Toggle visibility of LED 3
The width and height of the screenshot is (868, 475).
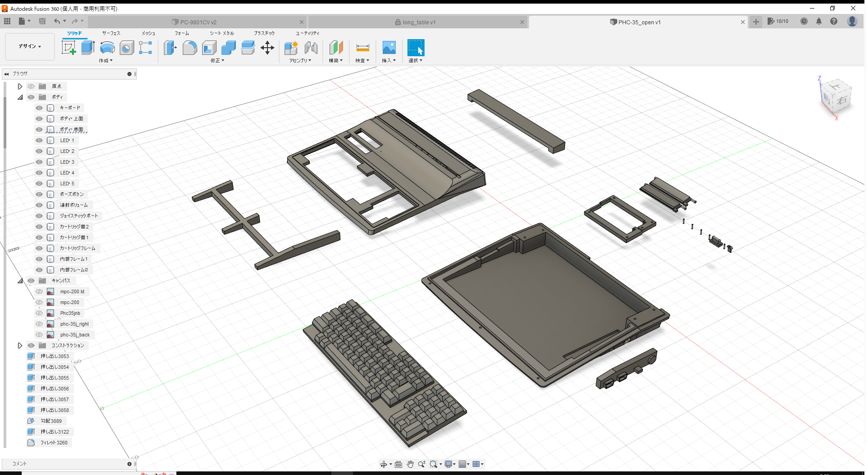coord(39,161)
